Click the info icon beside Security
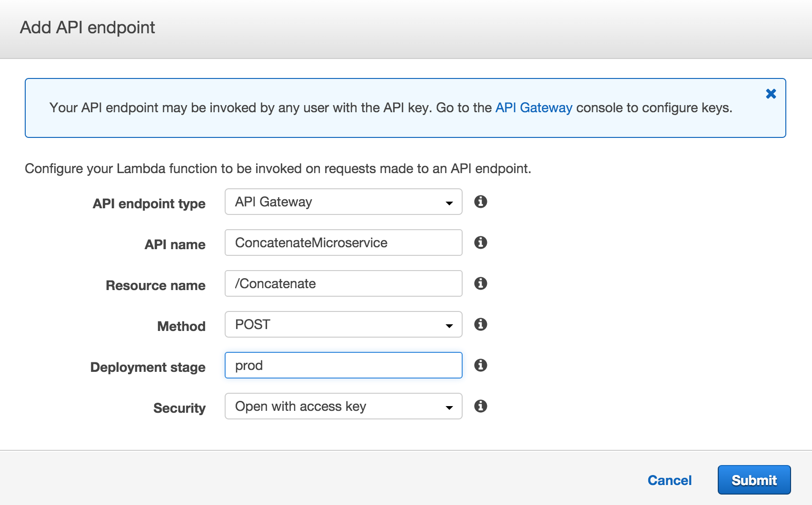Image resolution: width=812 pixels, height=505 pixels. [x=481, y=406]
